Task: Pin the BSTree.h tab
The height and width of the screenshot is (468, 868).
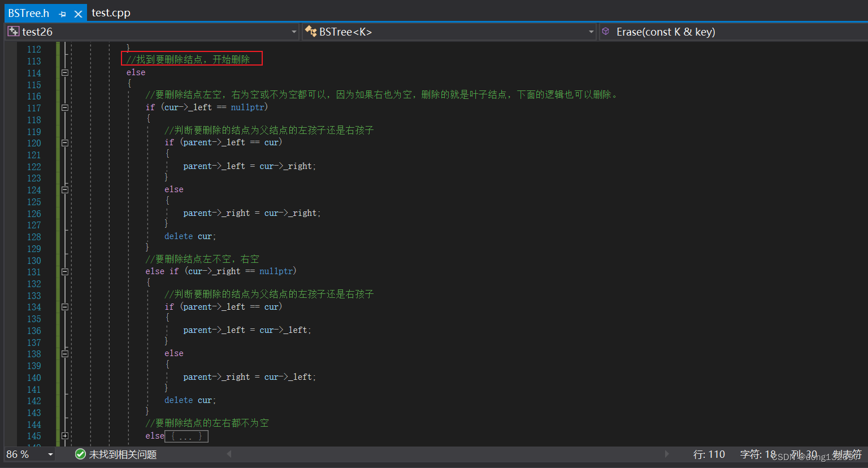Action: tap(62, 14)
